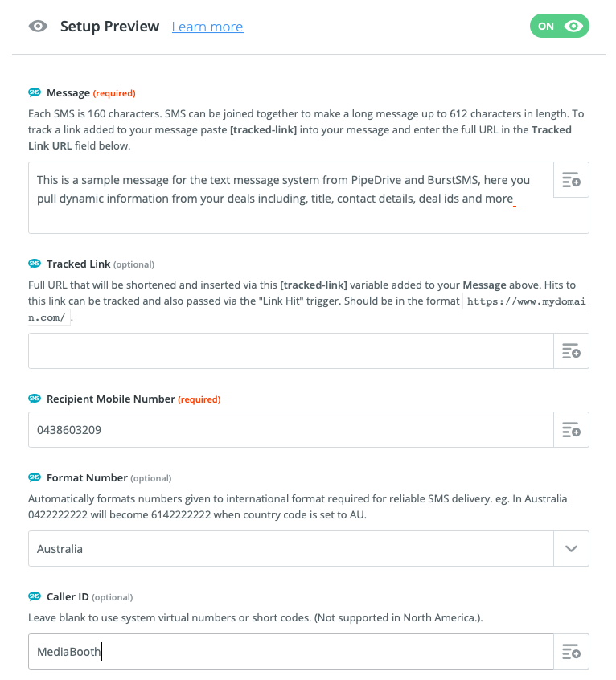The width and height of the screenshot is (616, 680).
Task: Click into the Message text area
Action: (x=291, y=198)
